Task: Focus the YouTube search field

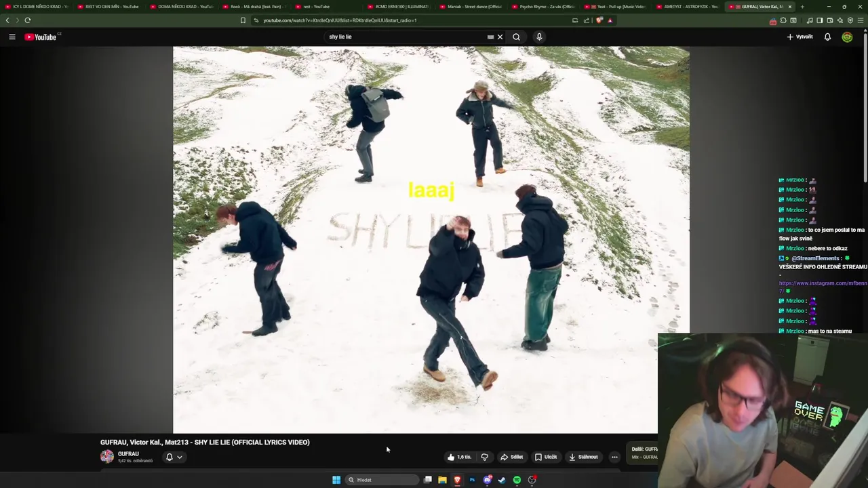Action: pos(407,37)
